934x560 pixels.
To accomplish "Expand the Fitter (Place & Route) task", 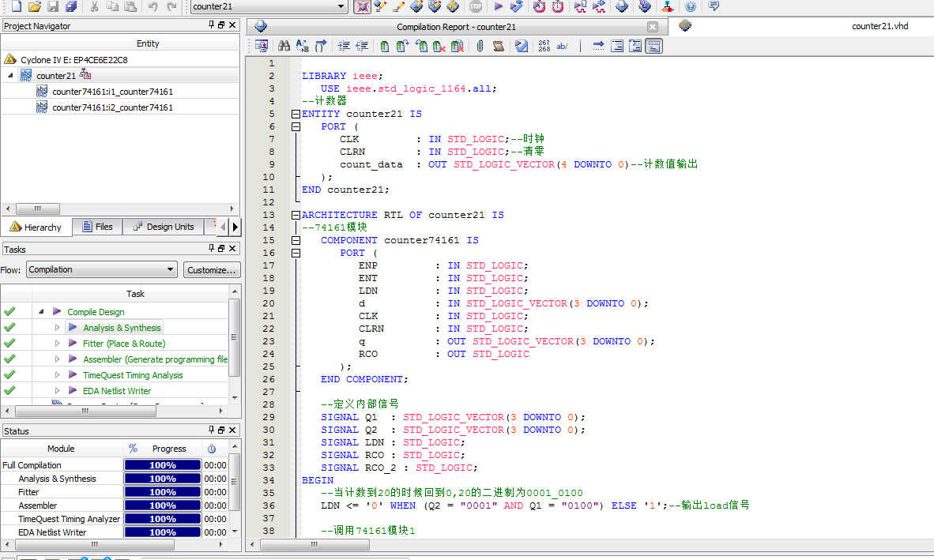I will click(57, 344).
